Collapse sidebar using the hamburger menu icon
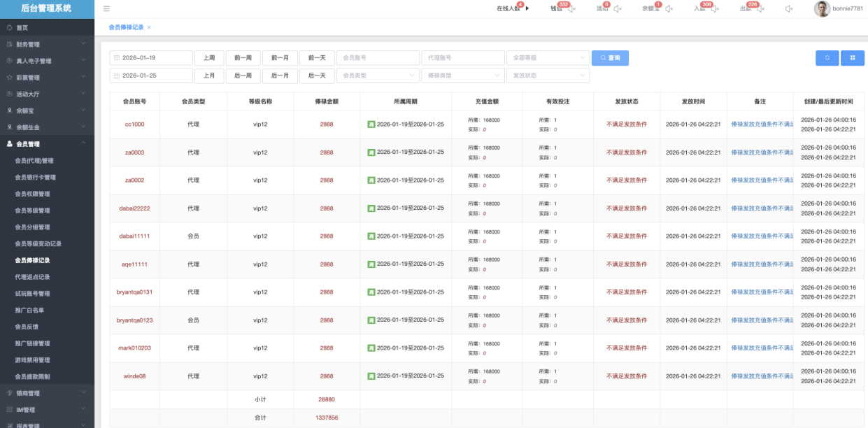The width and height of the screenshot is (868, 428). click(x=106, y=8)
